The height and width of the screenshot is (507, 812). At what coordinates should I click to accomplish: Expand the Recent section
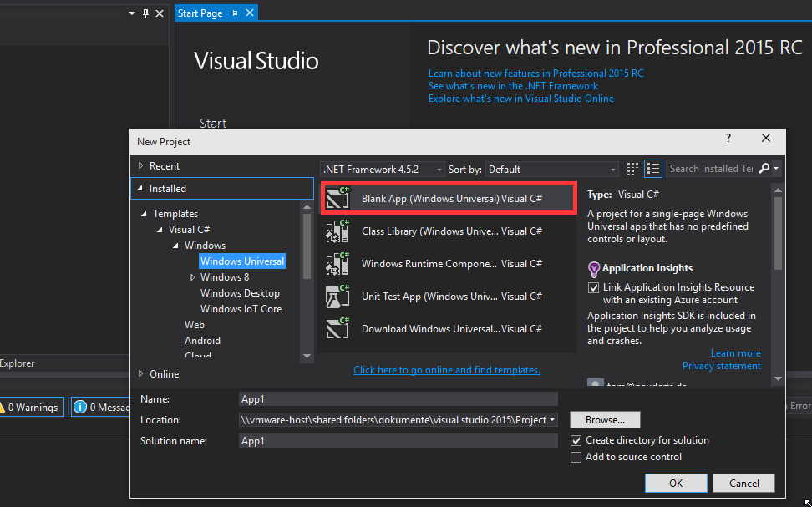[x=140, y=165]
